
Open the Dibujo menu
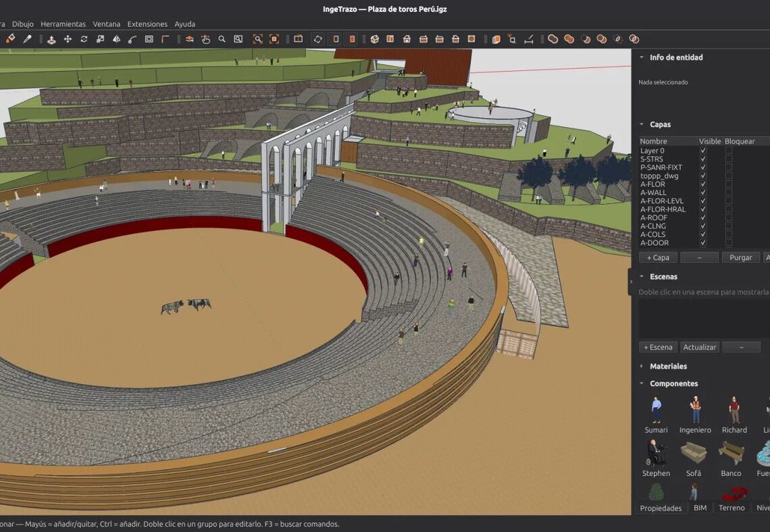(x=22, y=24)
